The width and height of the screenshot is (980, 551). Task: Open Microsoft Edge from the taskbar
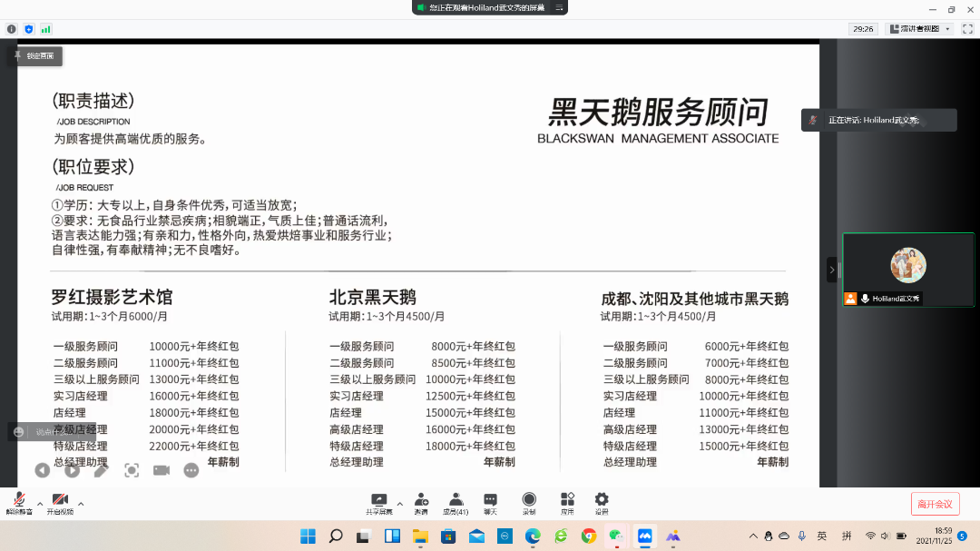(x=533, y=536)
